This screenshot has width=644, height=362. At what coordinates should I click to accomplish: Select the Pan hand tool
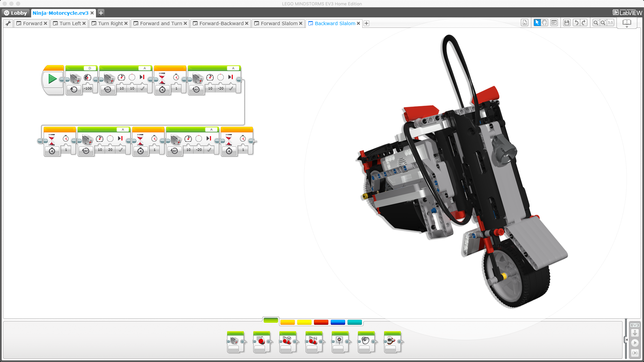click(544, 23)
